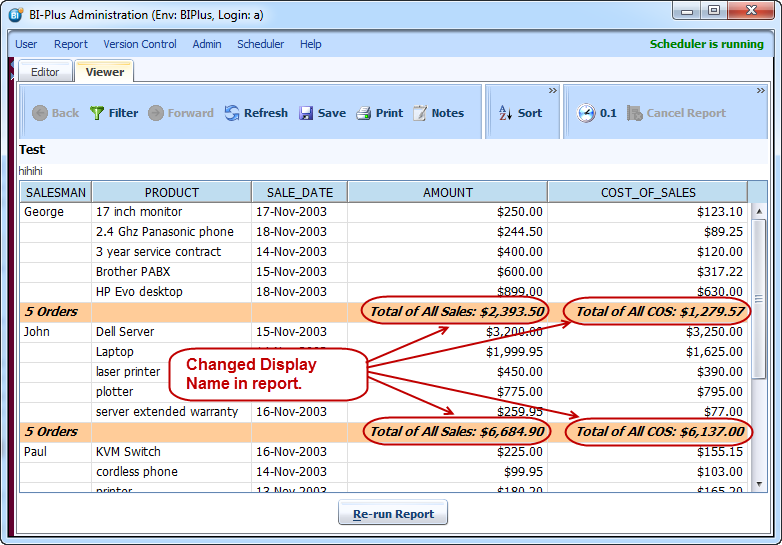Image resolution: width=782 pixels, height=545 pixels.
Task: Expand the rightmost toolbar overflow chevron
Action: tap(759, 91)
